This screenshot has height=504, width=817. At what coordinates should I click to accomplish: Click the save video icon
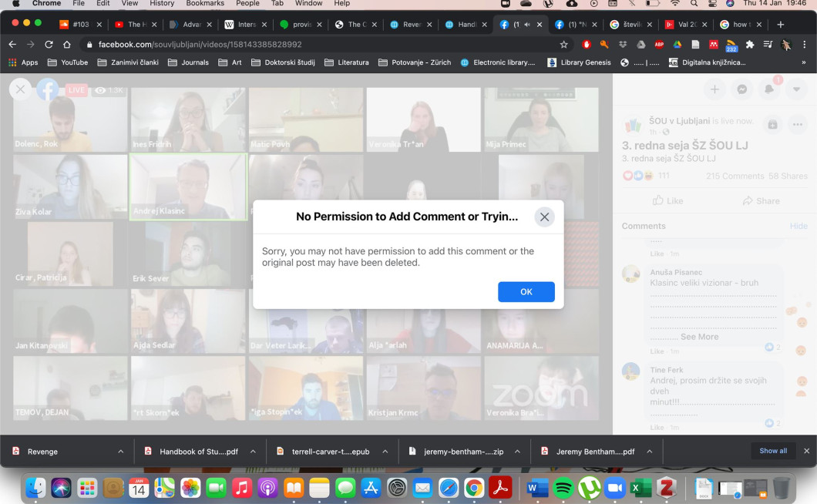point(772,124)
